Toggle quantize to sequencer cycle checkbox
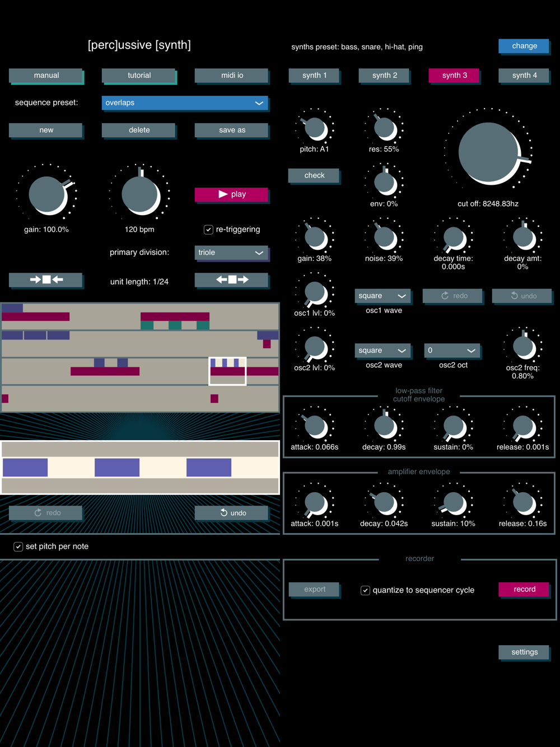 click(365, 590)
